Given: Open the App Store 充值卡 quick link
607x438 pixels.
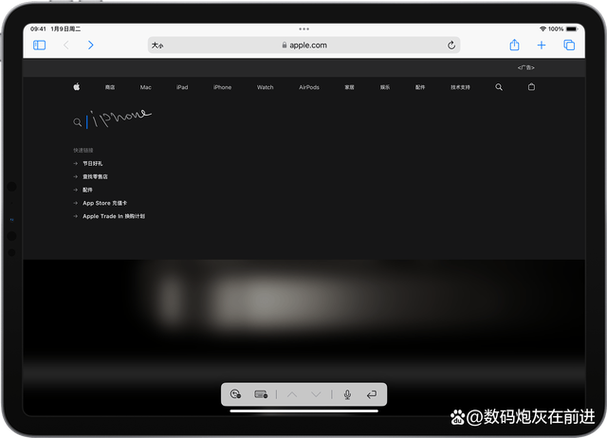Looking at the screenshot, I should click(105, 203).
